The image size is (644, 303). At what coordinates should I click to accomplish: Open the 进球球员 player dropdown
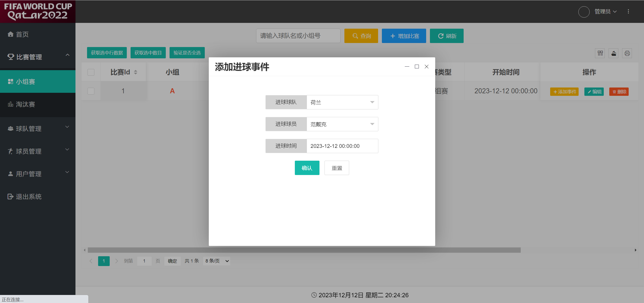pyautogui.click(x=342, y=124)
